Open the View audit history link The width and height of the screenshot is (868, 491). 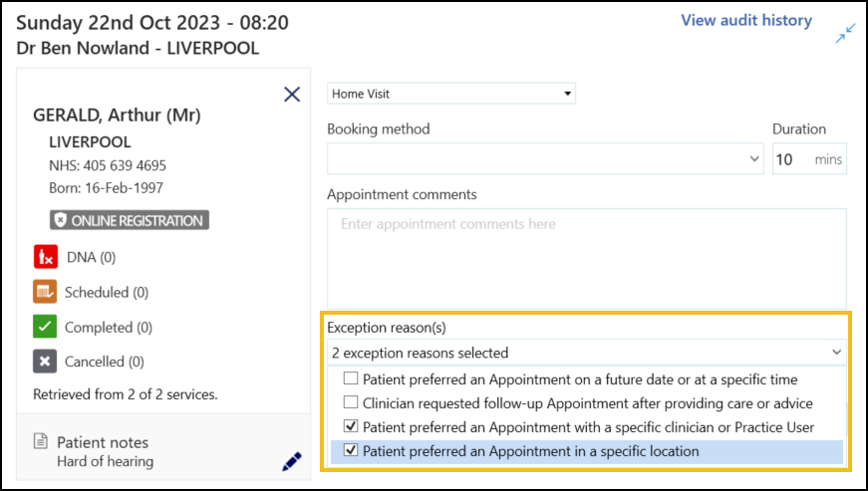[745, 20]
